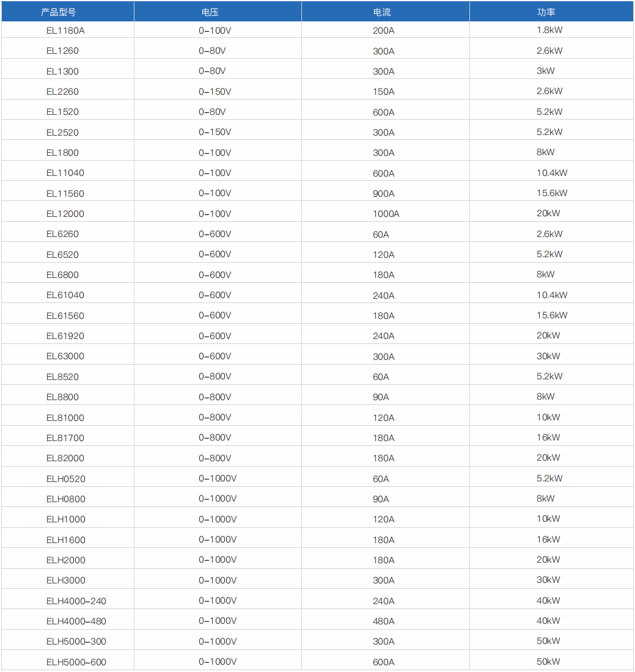
Task: Click the 480A current value
Action: click(383, 621)
